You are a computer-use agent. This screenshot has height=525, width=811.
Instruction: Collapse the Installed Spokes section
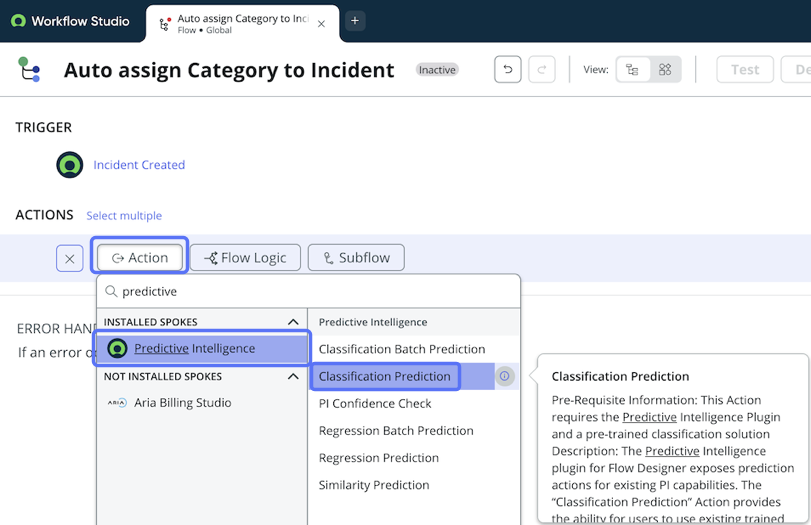pos(293,322)
